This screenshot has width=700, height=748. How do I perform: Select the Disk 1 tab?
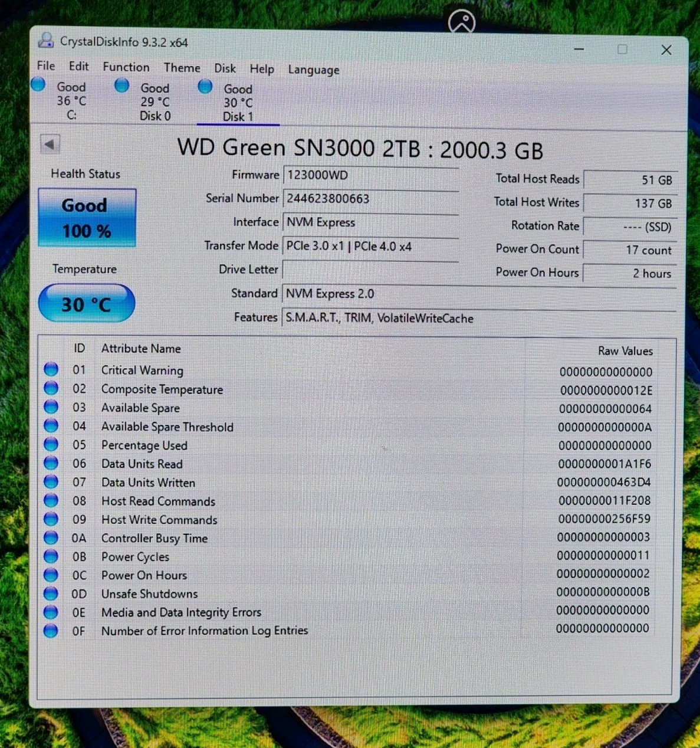(x=238, y=103)
